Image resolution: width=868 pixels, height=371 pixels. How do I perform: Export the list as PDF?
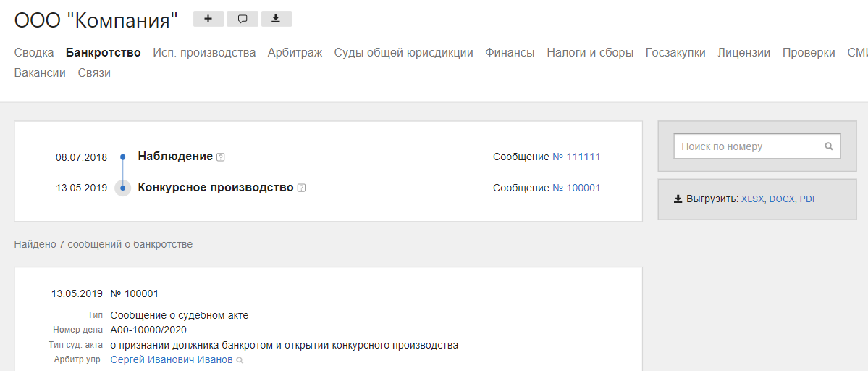pos(809,199)
